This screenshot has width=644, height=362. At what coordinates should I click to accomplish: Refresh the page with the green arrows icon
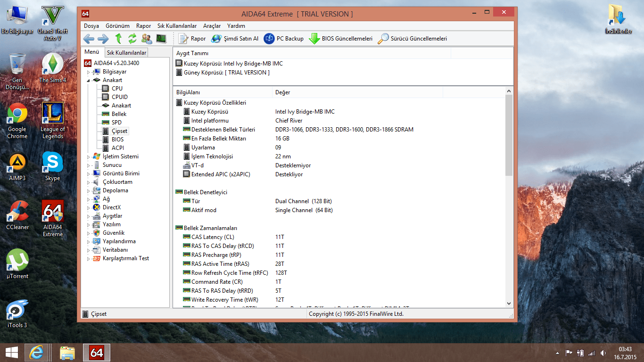click(132, 39)
